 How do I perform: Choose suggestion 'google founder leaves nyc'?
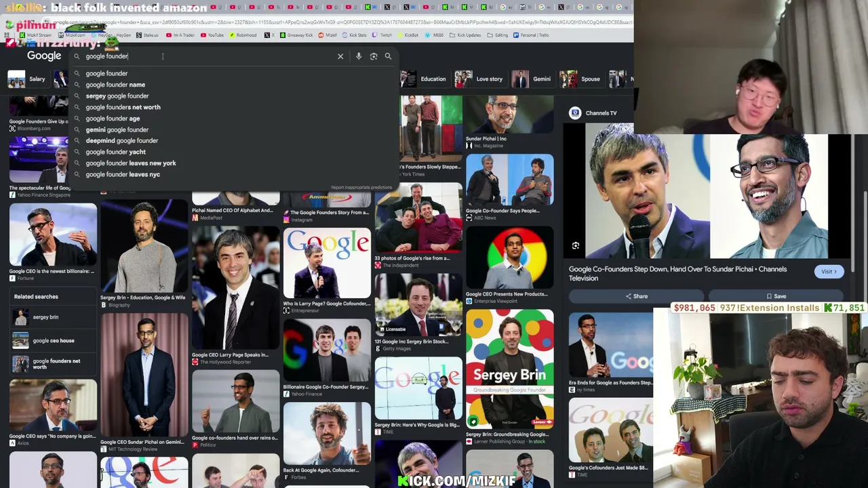231,174
